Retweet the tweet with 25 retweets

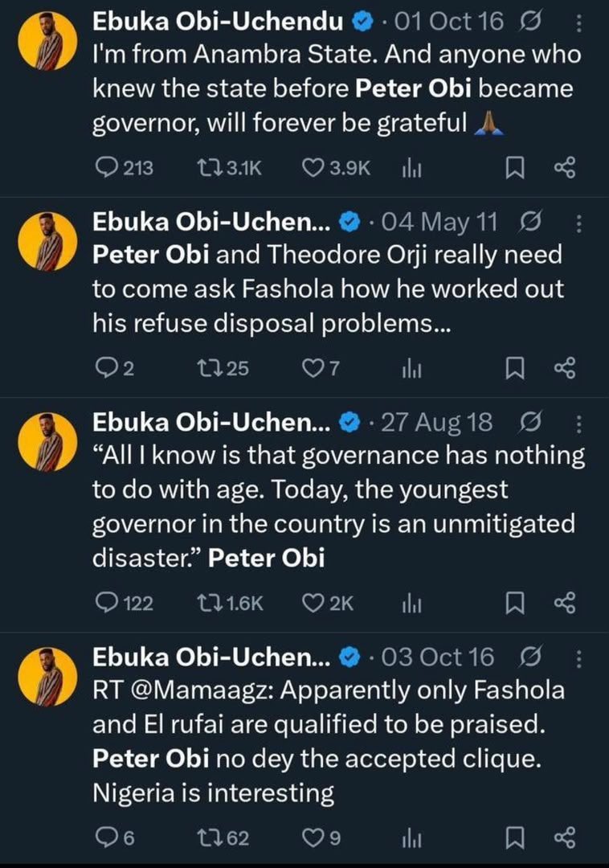click(x=223, y=368)
